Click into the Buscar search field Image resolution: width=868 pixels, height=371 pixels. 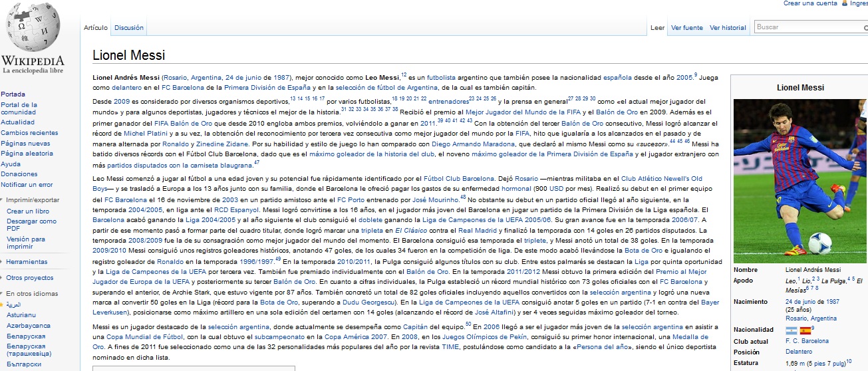pos(805,27)
